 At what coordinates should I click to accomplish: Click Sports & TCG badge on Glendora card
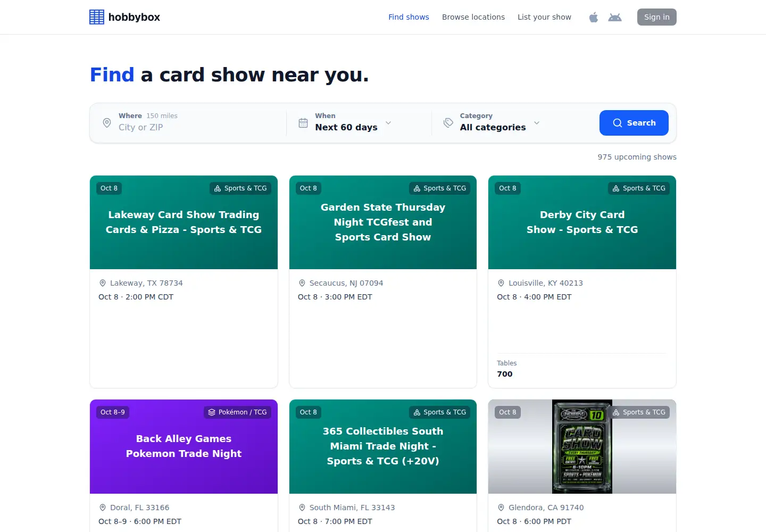tap(639, 412)
